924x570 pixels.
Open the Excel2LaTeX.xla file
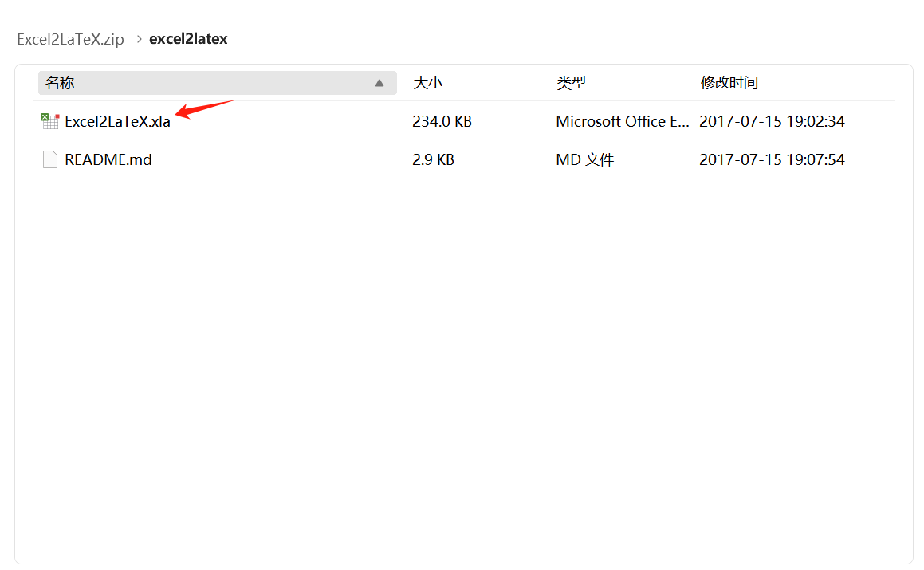(117, 121)
